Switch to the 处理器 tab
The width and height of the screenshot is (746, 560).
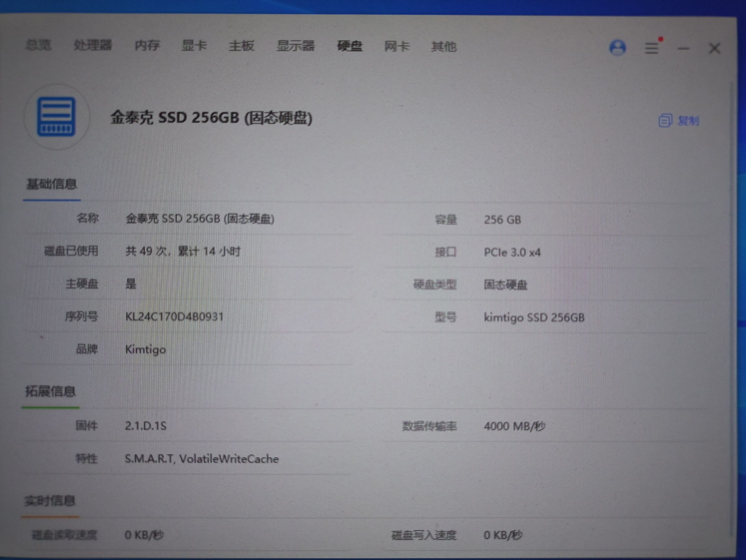pos(93,45)
